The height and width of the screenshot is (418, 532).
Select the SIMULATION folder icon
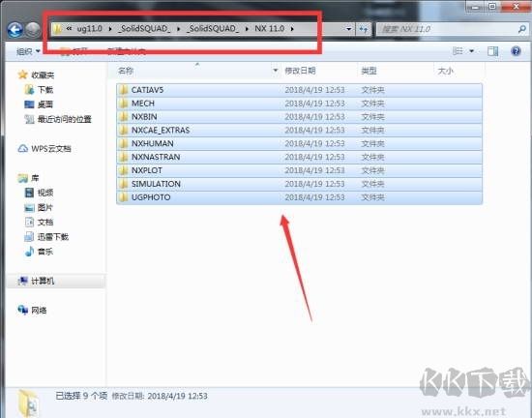(x=123, y=184)
